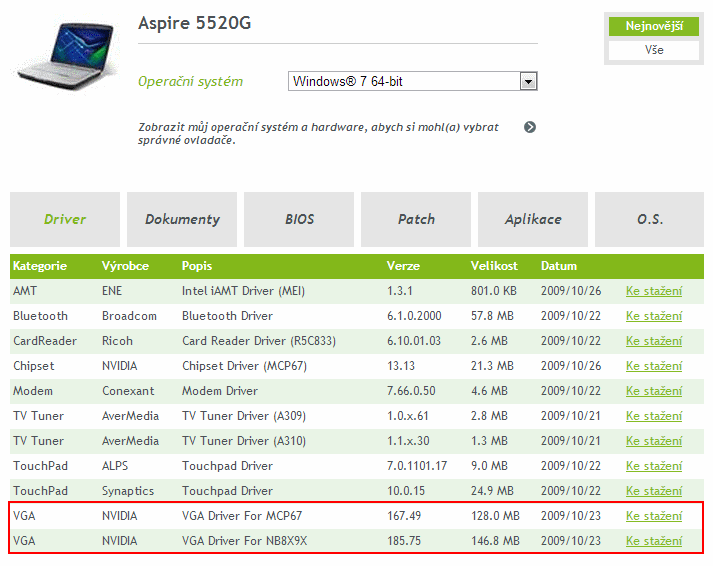Download the Conexant Modem Driver
The width and height of the screenshot is (713, 566).
tap(654, 391)
